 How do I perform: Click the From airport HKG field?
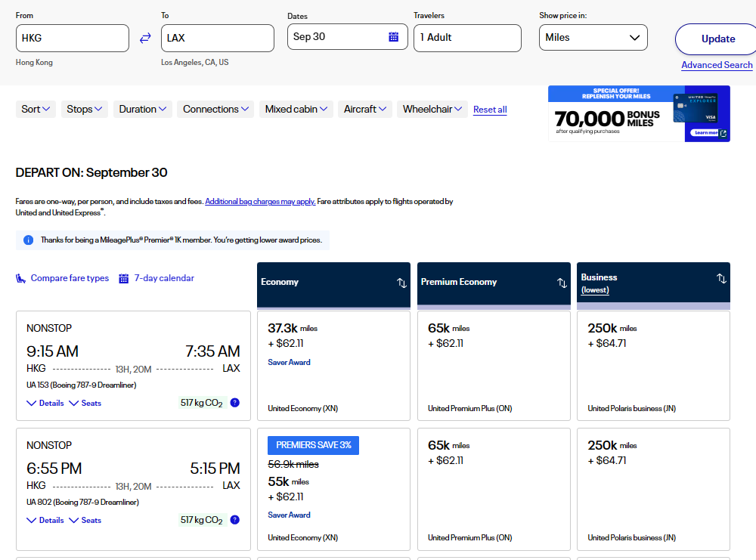click(x=73, y=38)
